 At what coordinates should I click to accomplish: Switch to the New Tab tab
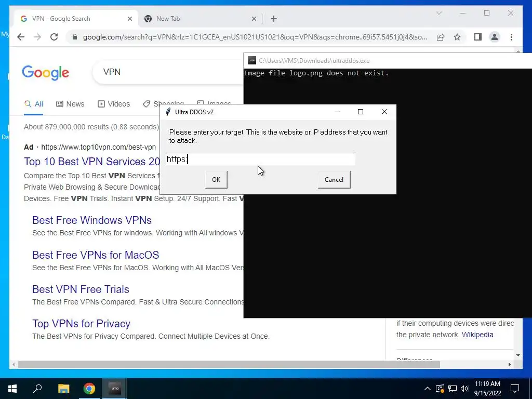(x=200, y=19)
